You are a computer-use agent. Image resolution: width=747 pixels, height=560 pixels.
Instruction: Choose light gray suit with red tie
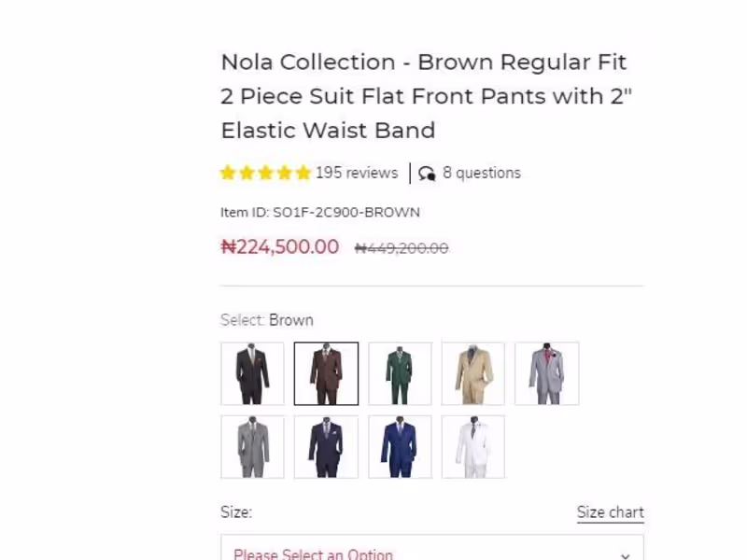coord(547,373)
